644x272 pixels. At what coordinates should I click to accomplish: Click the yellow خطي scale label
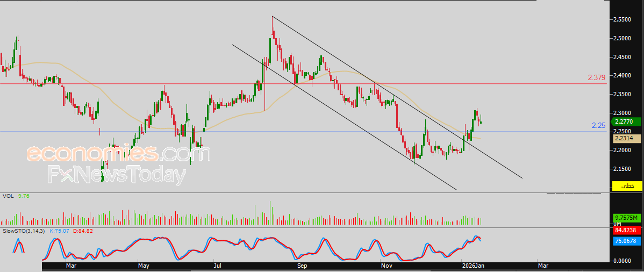click(627, 186)
